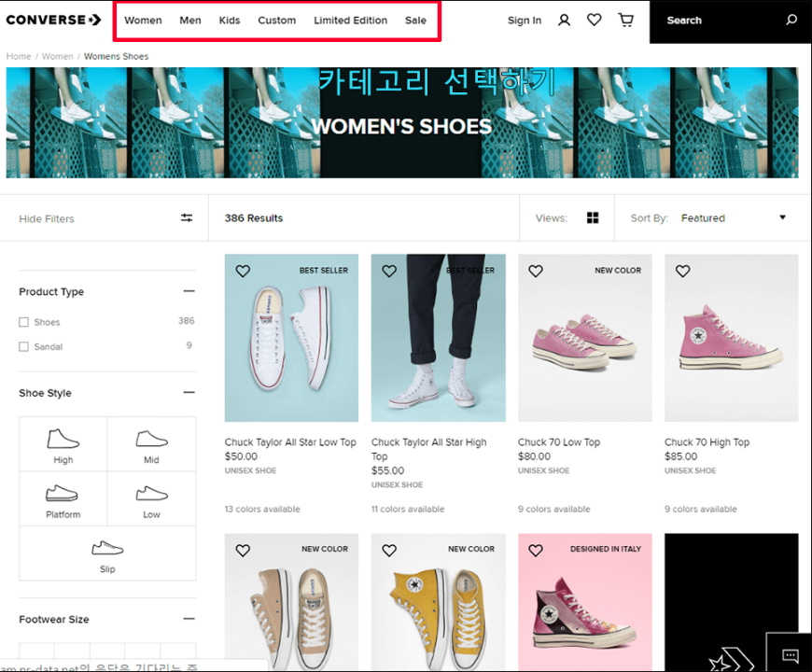This screenshot has width=812, height=672.
Task: Open the wishlist heart icon in header
Action: click(594, 21)
